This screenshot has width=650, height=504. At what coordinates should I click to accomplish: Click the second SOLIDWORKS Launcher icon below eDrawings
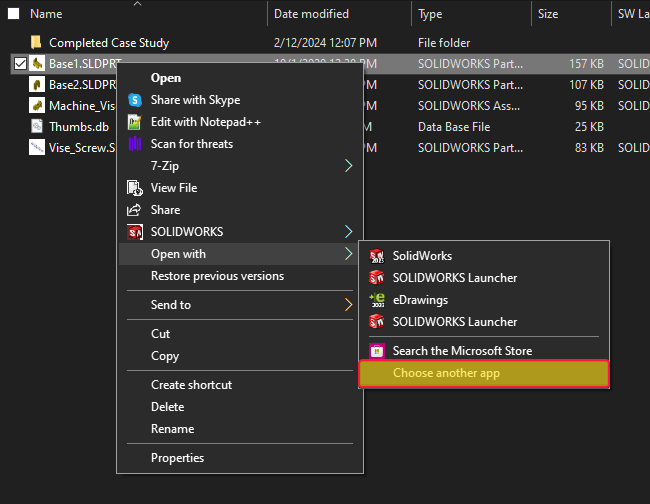377,322
